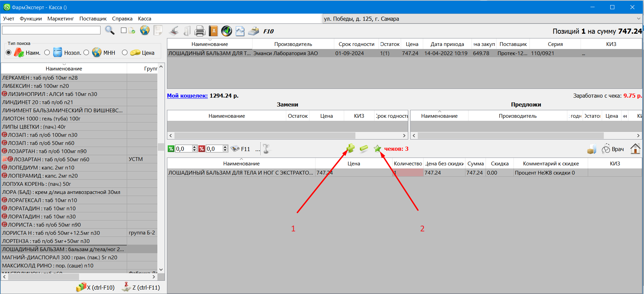The image size is (644, 294).
Task: Click the magnifying glass search icon
Action: [110, 30]
